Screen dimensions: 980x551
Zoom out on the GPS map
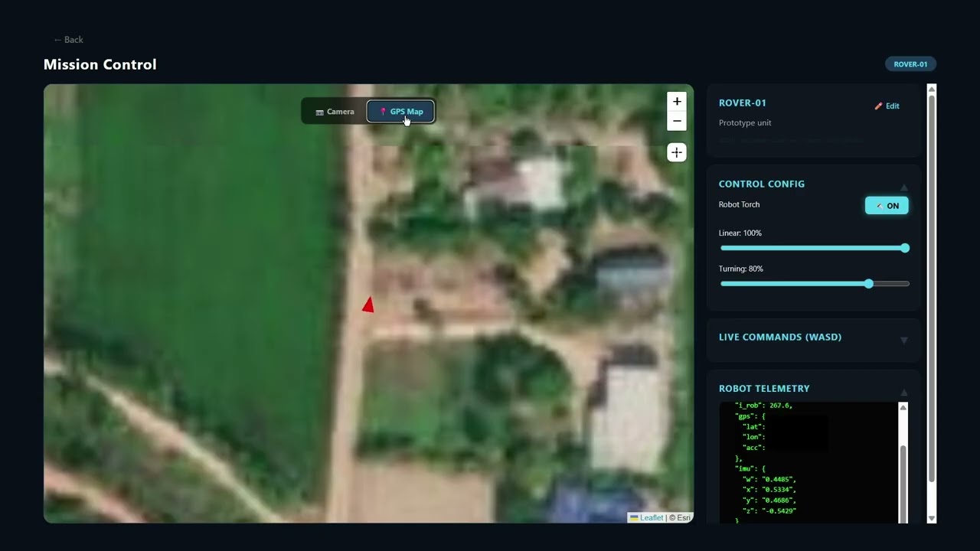(x=677, y=121)
